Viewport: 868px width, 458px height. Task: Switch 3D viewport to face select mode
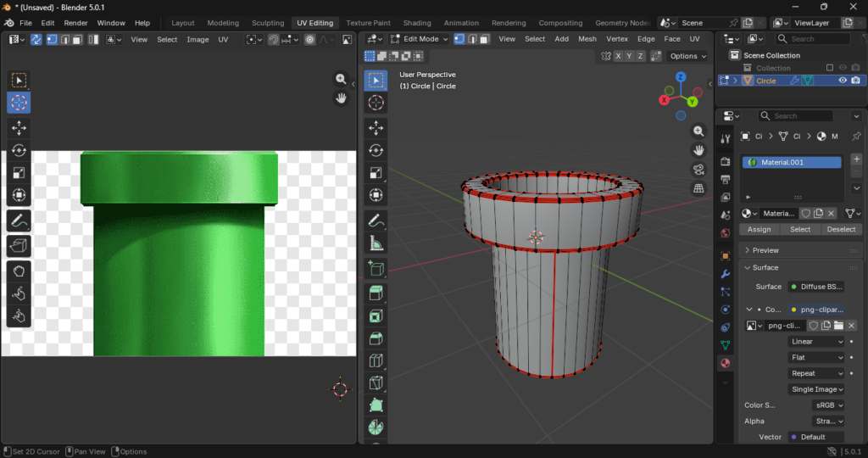484,39
